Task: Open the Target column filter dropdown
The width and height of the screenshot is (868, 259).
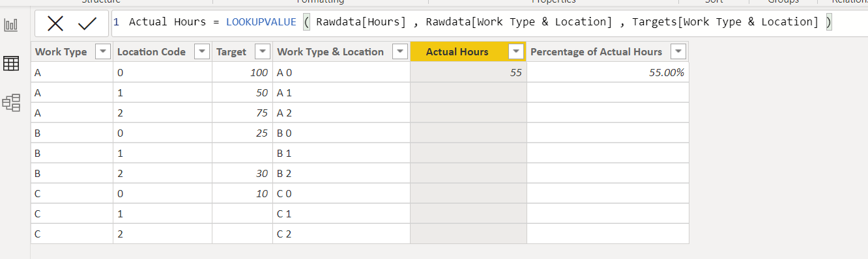Action: tap(262, 52)
